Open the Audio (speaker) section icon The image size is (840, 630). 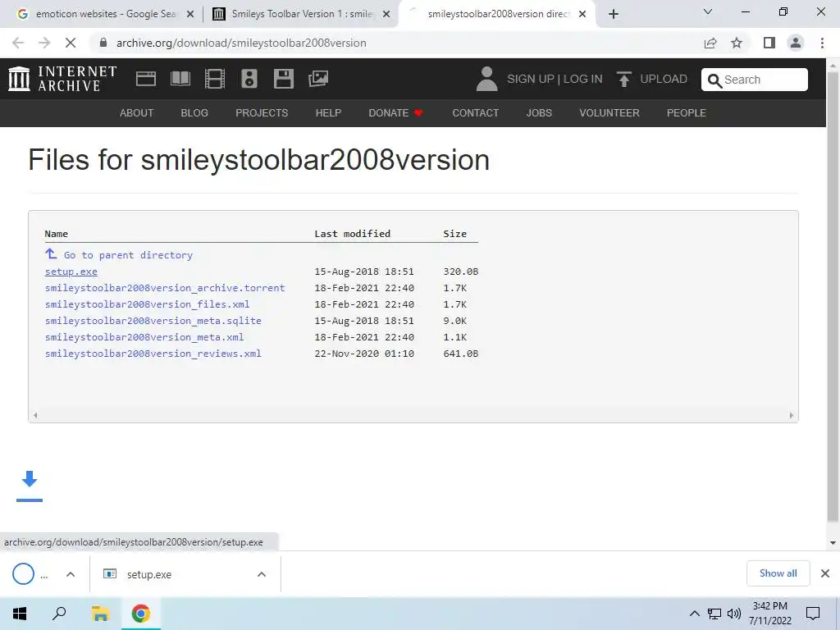pyautogui.click(x=249, y=79)
